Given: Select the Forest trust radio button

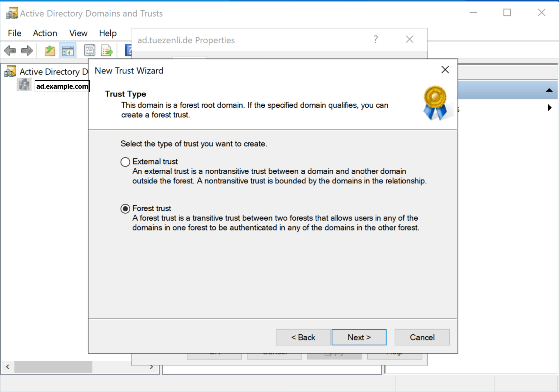Looking at the screenshot, I should coord(125,209).
